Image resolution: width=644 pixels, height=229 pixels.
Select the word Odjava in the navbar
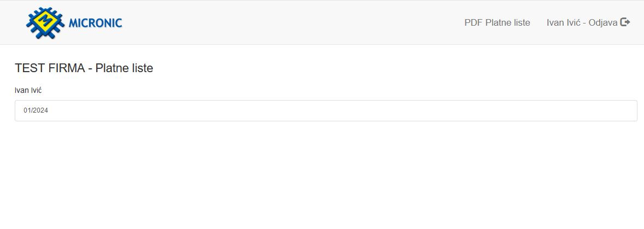pos(603,22)
